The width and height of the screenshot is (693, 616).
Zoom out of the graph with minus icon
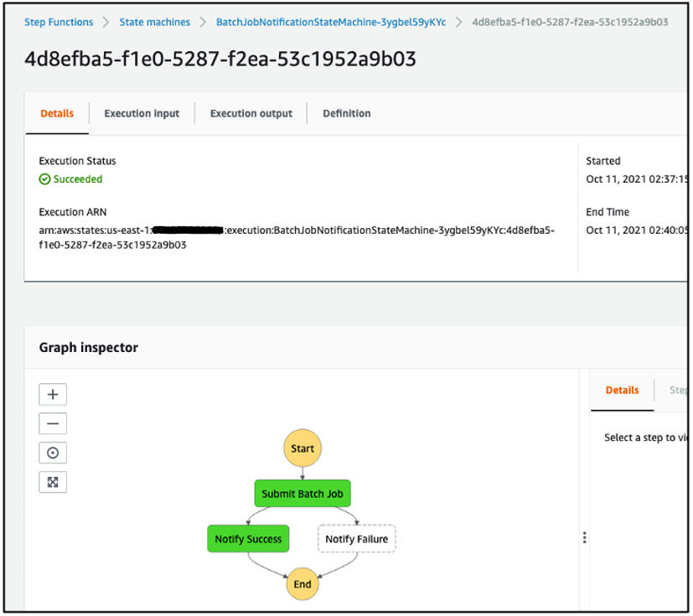tap(53, 424)
